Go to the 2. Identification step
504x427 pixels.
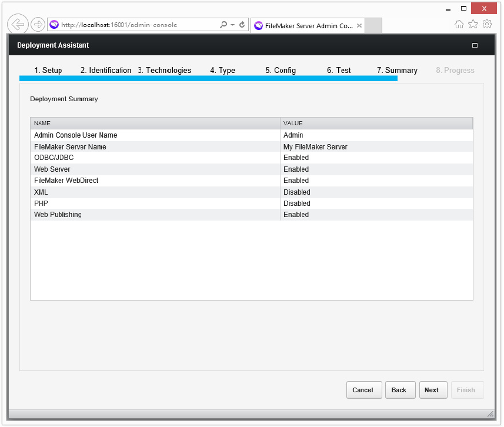click(x=106, y=70)
